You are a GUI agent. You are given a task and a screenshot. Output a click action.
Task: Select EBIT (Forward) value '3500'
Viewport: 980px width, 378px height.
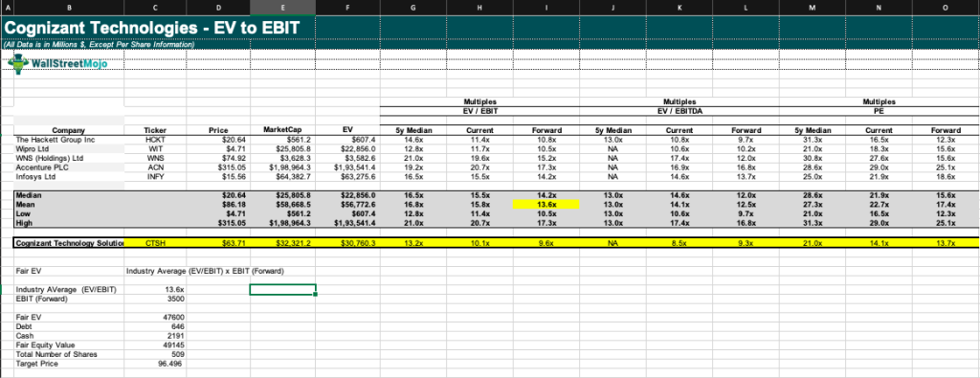[155, 299]
